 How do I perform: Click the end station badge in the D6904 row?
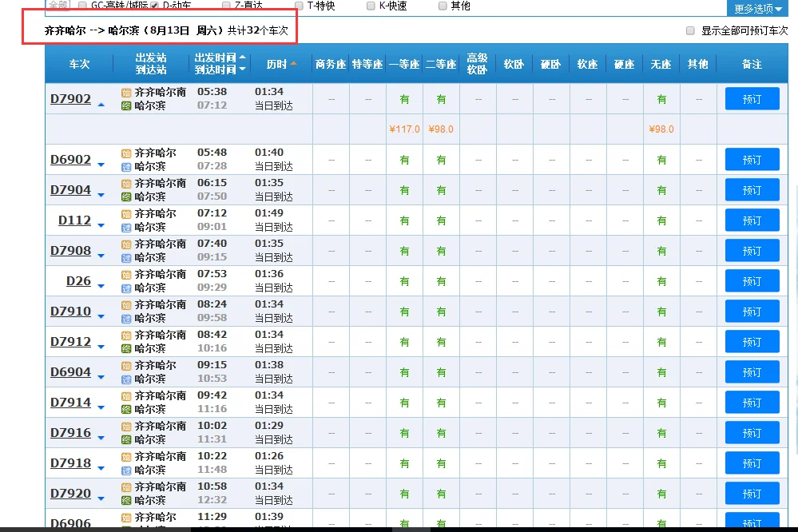click(125, 377)
